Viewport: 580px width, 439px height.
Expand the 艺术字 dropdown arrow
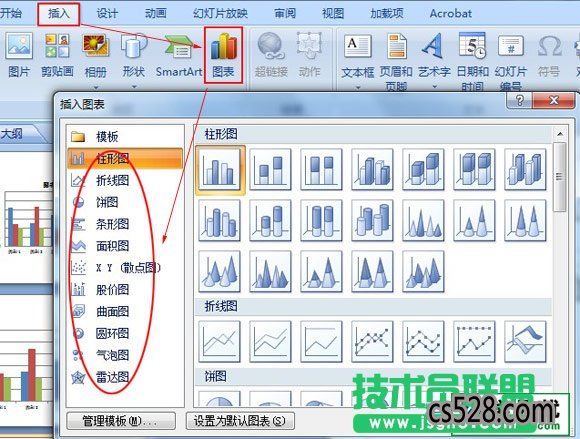435,87
